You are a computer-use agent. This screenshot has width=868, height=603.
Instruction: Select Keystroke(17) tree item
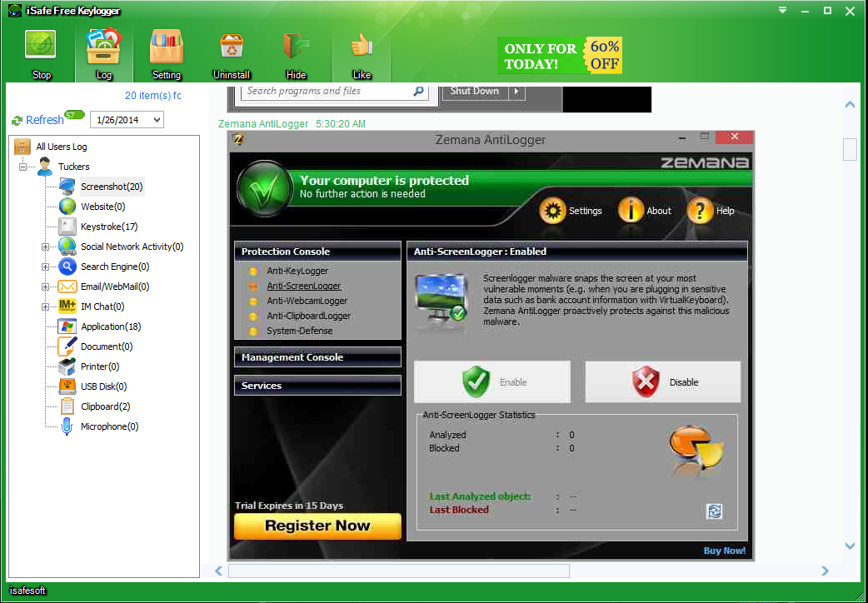[x=109, y=227]
